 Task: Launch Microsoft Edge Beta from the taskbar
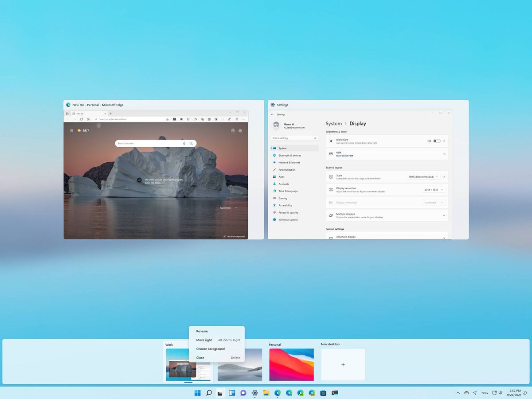click(289, 393)
